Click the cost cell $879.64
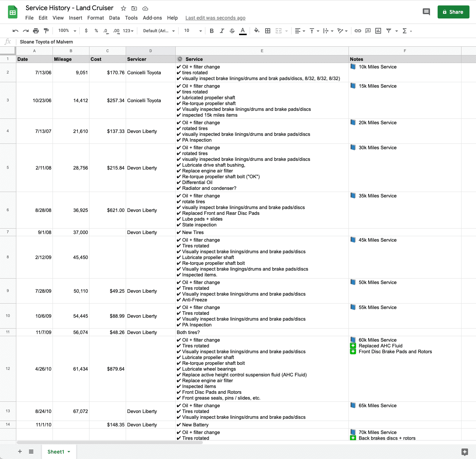Image resolution: width=476 pixels, height=459 pixels. [x=108, y=369]
